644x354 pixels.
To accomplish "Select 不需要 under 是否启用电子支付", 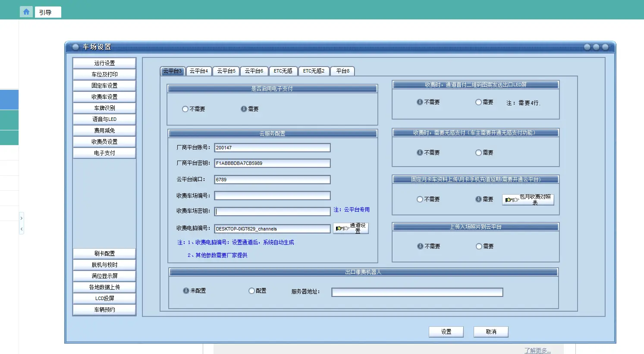I will (x=185, y=109).
